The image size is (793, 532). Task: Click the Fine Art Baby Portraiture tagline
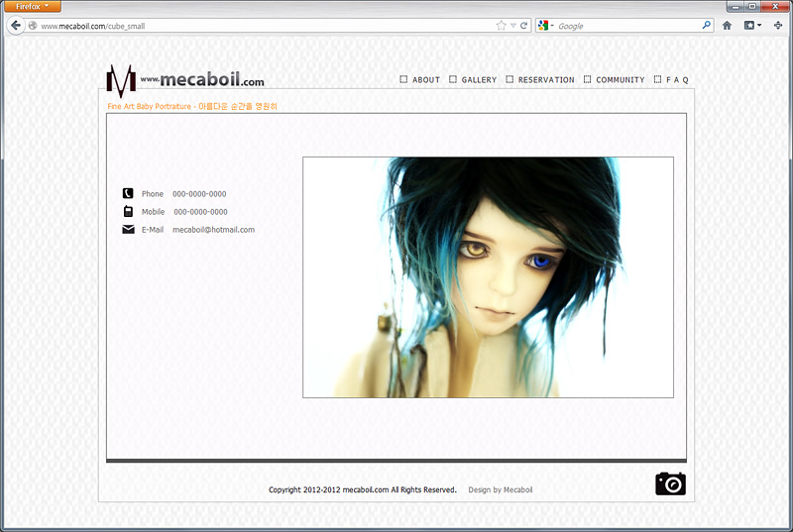pos(192,106)
